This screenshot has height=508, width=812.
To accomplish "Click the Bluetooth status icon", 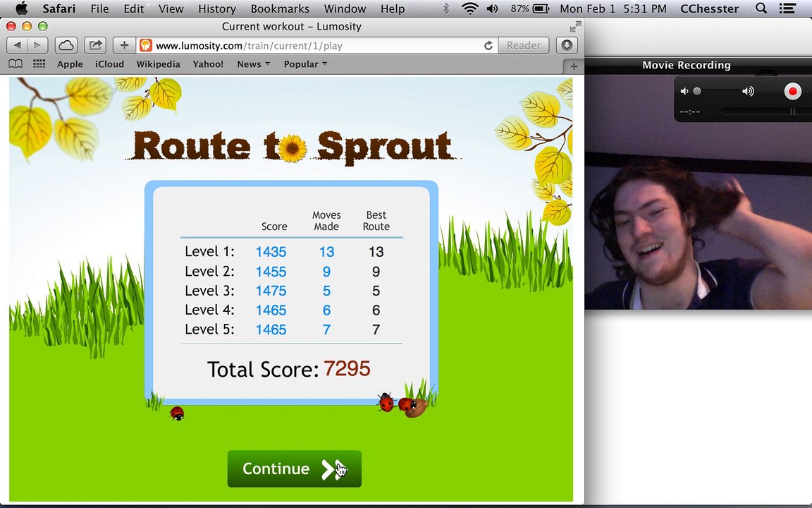I will pyautogui.click(x=446, y=8).
